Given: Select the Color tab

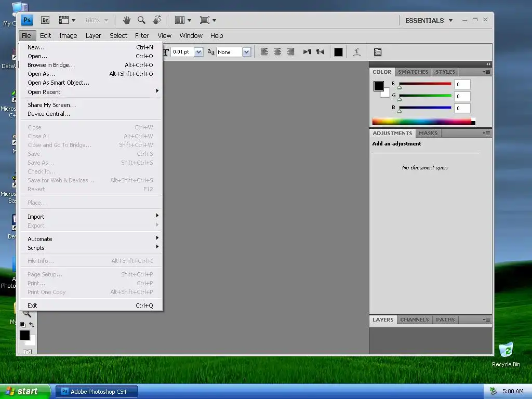Looking at the screenshot, I should point(382,72).
